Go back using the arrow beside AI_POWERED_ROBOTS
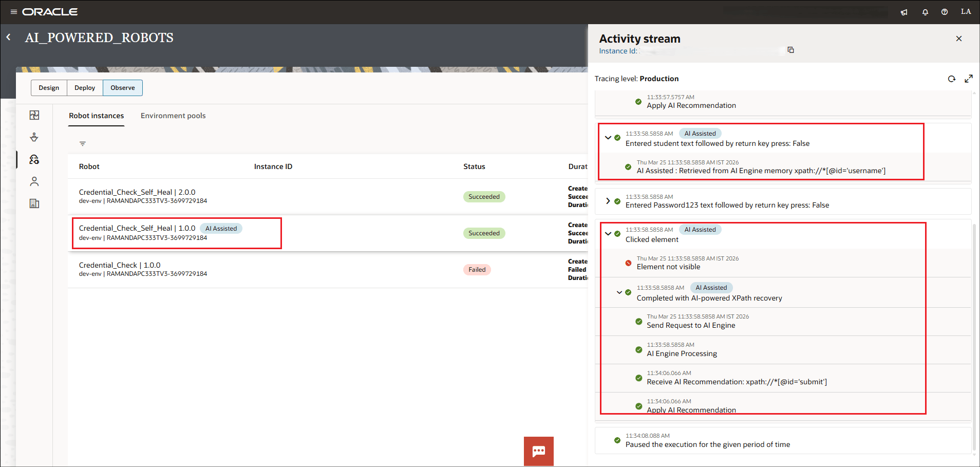980x467 pixels. tap(9, 37)
